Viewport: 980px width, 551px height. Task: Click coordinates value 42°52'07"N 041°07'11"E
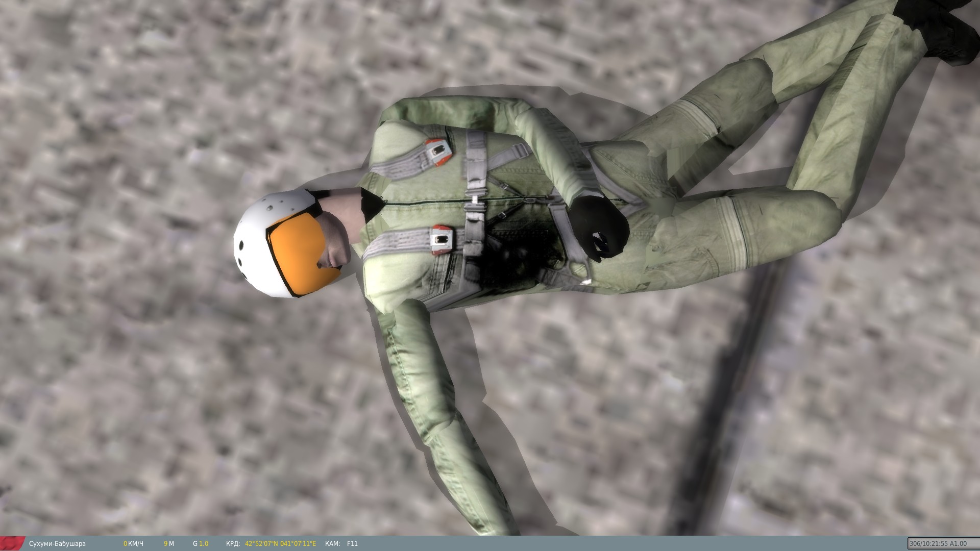(280, 544)
